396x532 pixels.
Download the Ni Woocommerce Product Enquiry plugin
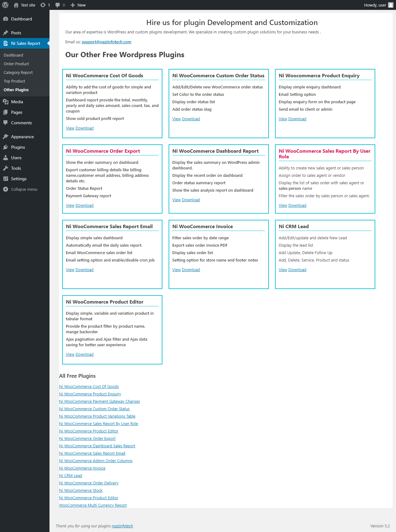pos(297,119)
